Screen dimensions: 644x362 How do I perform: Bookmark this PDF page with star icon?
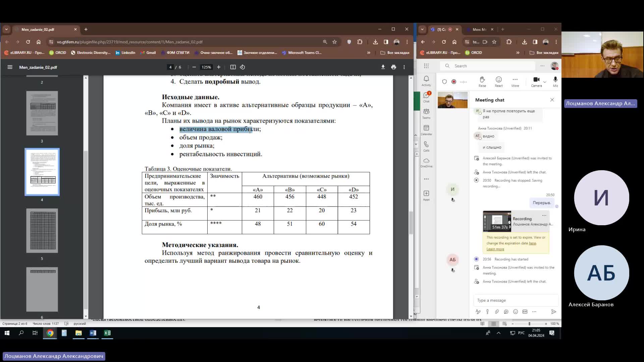click(x=334, y=42)
